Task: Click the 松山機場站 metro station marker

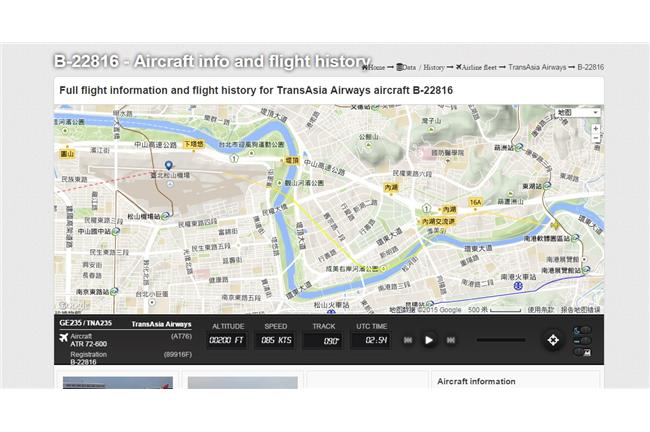Action: (165, 216)
